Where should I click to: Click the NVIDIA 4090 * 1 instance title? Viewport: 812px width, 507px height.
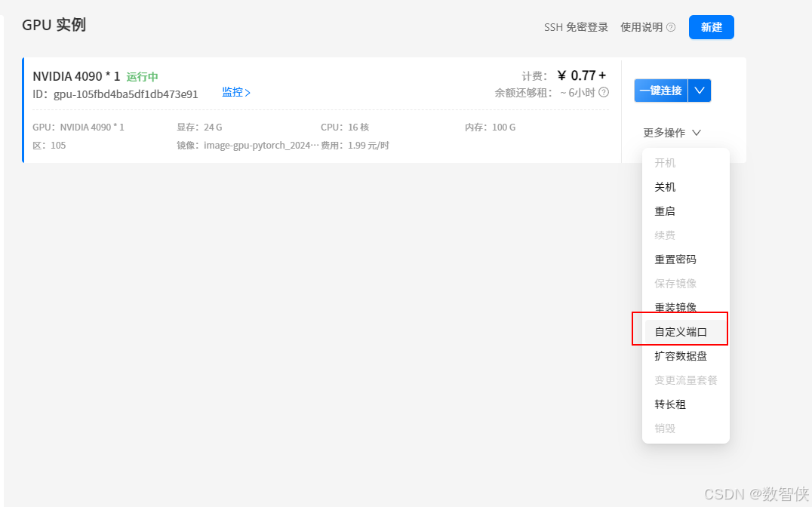click(76, 76)
